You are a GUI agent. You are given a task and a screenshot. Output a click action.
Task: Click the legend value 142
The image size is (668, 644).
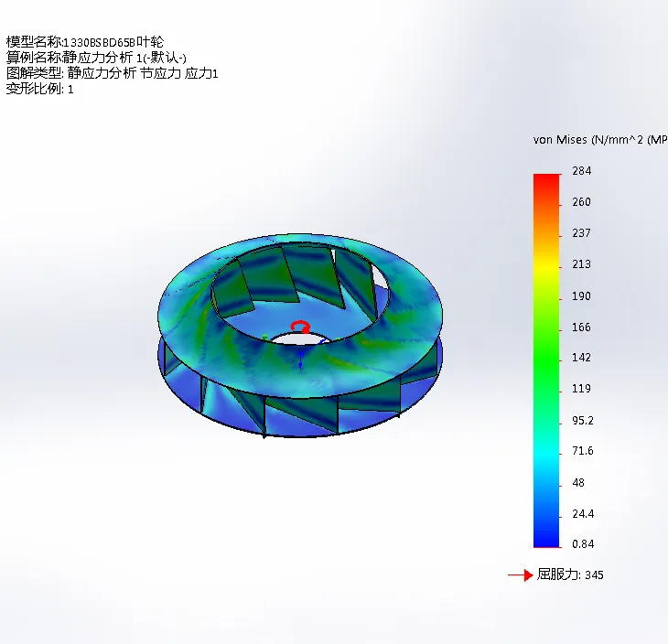581,358
